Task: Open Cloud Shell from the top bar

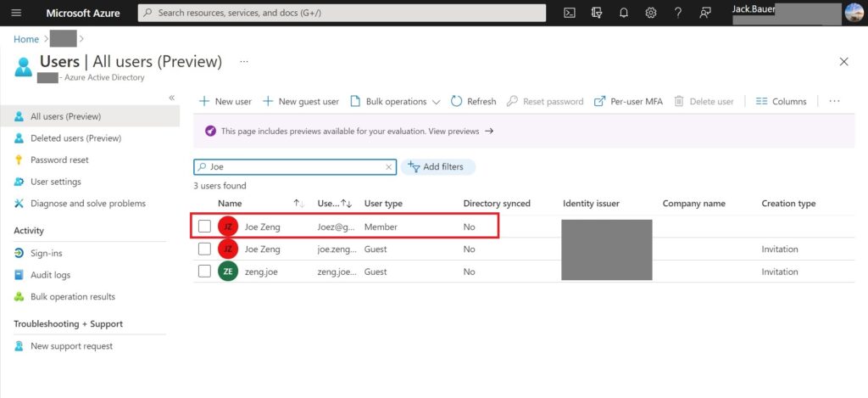Action: coord(570,13)
